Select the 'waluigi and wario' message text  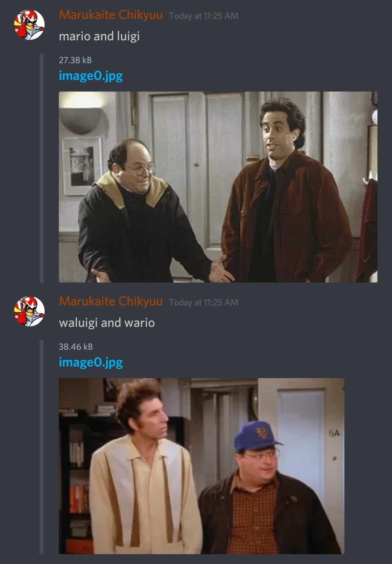107,323
